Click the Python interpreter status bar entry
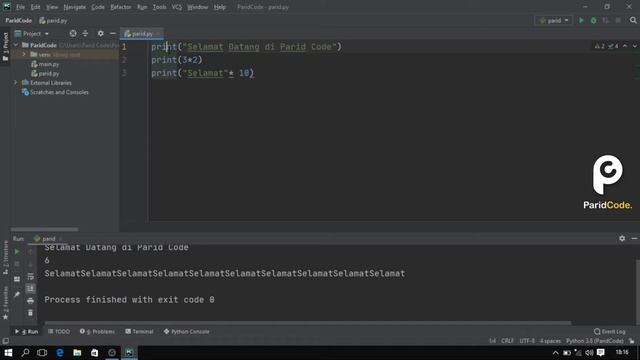The width and height of the screenshot is (640, 360). 594,341
